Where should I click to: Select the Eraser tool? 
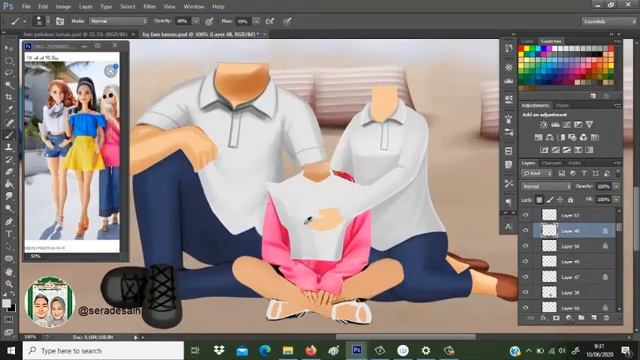[9, 172]
